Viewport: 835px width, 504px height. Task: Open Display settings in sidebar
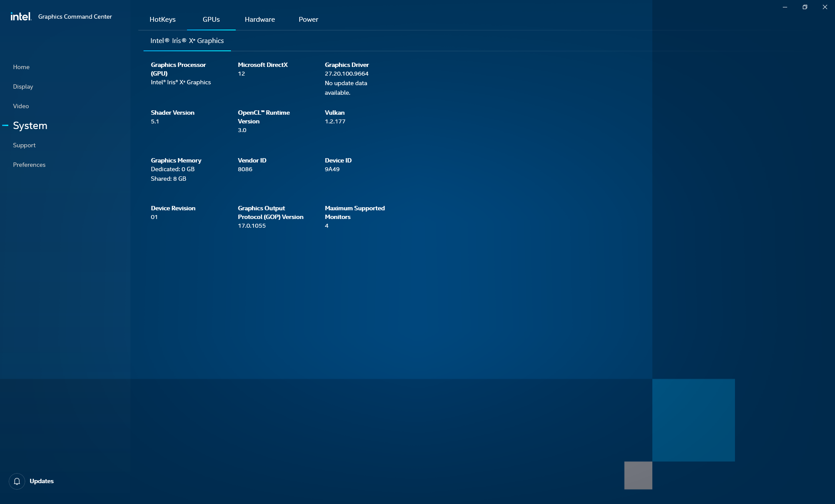23,86
